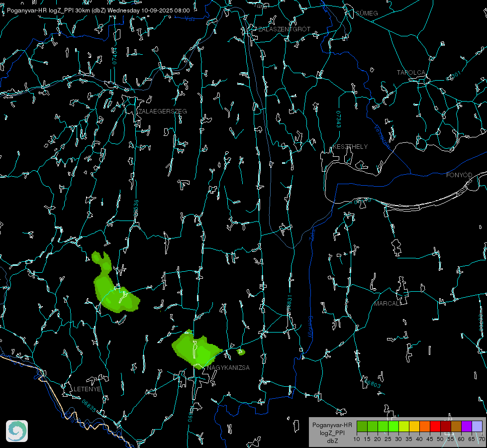The height and width of the screenshot is (448, 487).
Task: Click the blue Somogy county label
Action: (310, 327)
